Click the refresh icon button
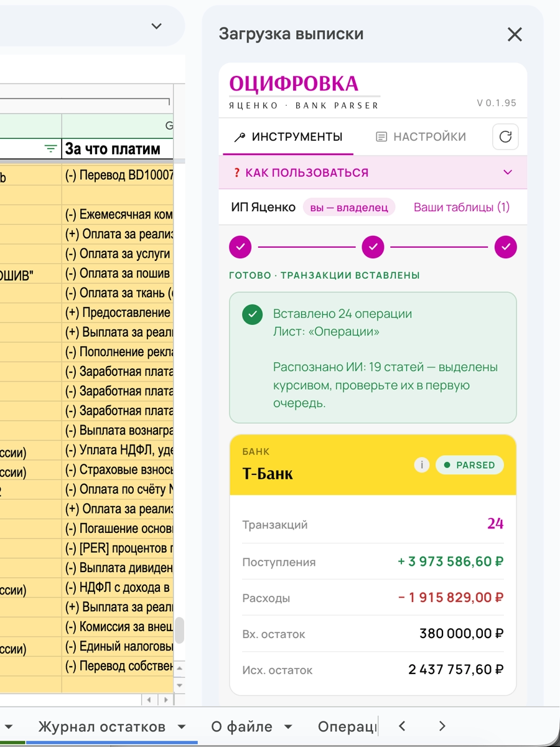Viewport: 560px width, 747px height. 505,137
